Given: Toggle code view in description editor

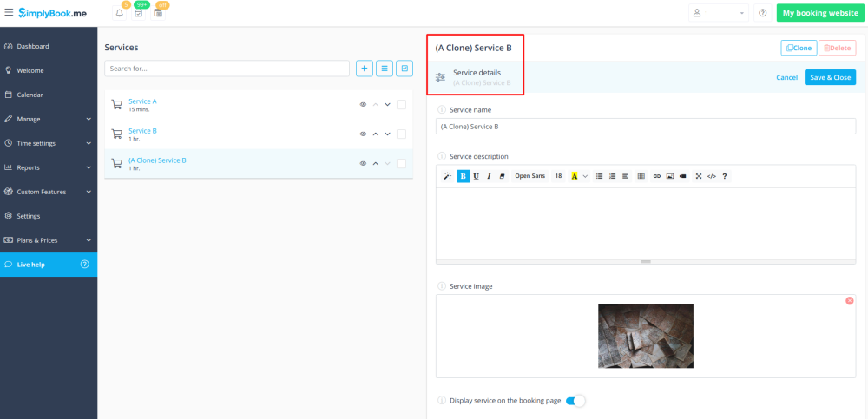Looking at the screenshot, I should click(711, 176).
